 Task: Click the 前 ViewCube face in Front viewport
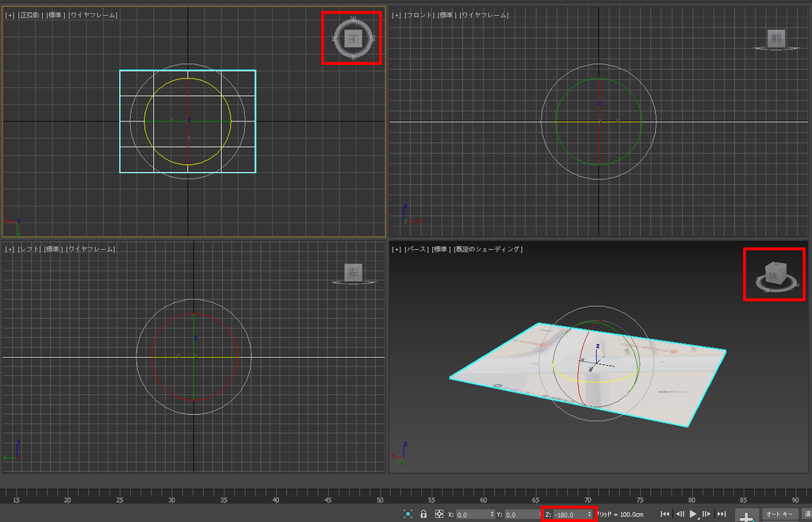tap(776, 38)
